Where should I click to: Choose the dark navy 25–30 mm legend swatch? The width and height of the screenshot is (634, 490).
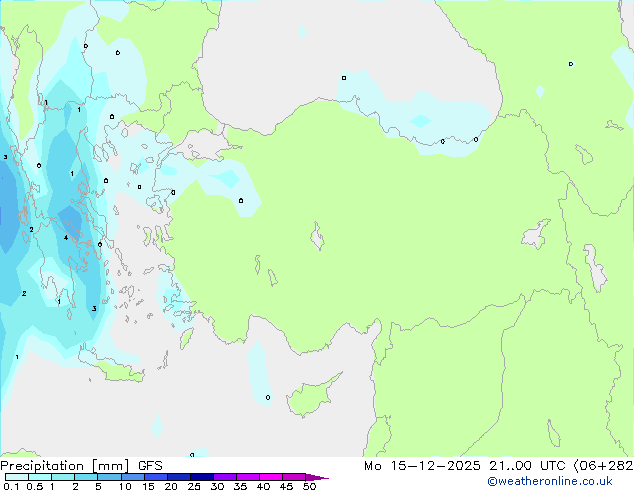[202, 477]
